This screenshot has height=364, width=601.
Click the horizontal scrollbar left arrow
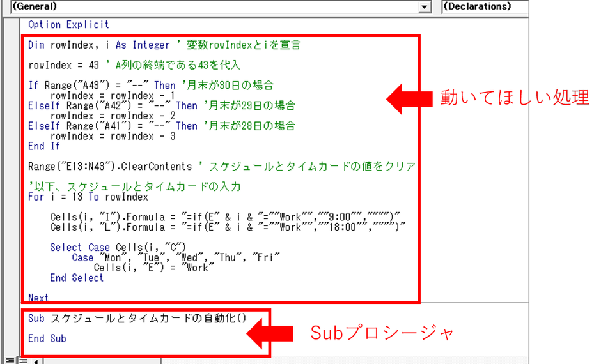(x=36, y=361)
